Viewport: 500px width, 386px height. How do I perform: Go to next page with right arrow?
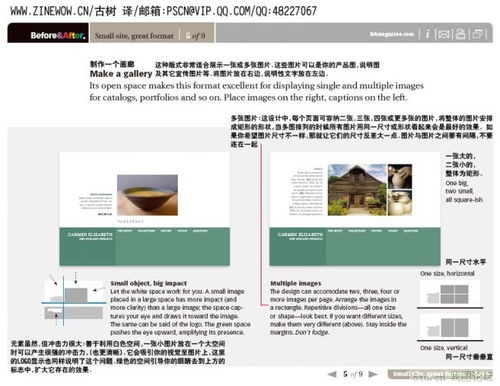click(373, 374)
